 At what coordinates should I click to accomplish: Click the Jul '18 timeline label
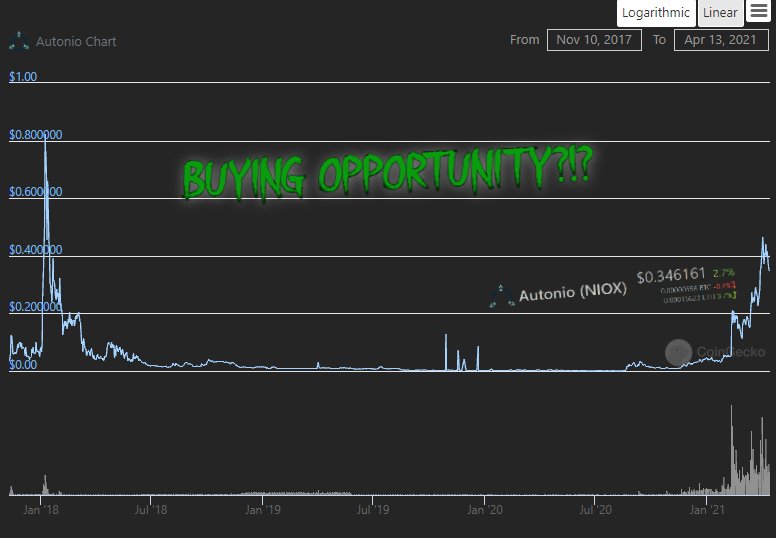tap(150, 510)
